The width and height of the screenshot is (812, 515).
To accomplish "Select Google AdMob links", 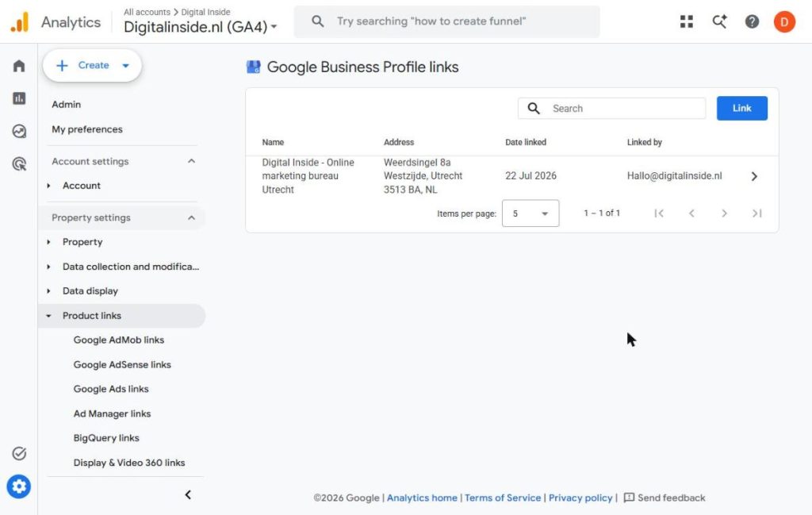I will [x=119, y=340].
